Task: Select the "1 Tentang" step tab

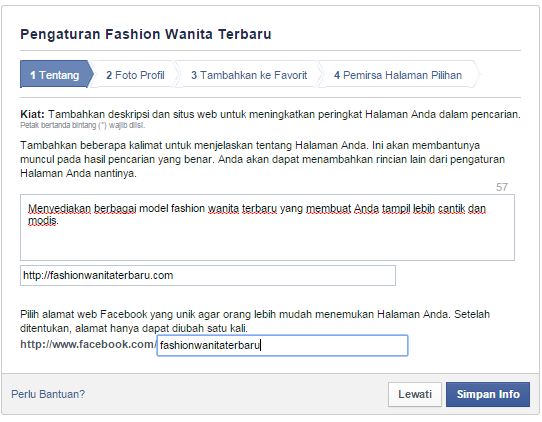Action: coord(56,75)
